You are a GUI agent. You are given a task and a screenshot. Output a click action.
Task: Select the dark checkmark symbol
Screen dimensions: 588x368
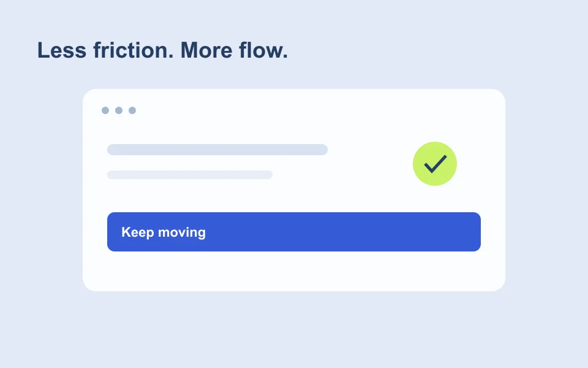coord(435,164)
